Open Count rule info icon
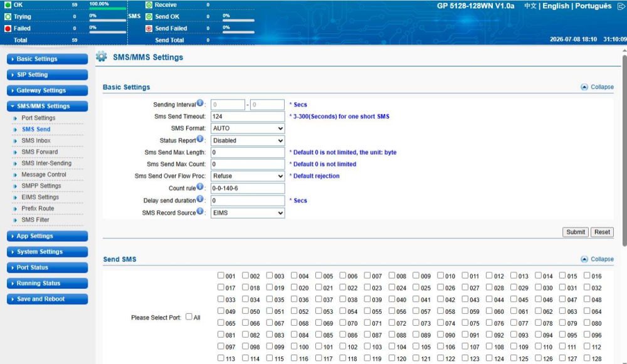The image size is (627, 364). pyautogui.click(x=200, y=186)
